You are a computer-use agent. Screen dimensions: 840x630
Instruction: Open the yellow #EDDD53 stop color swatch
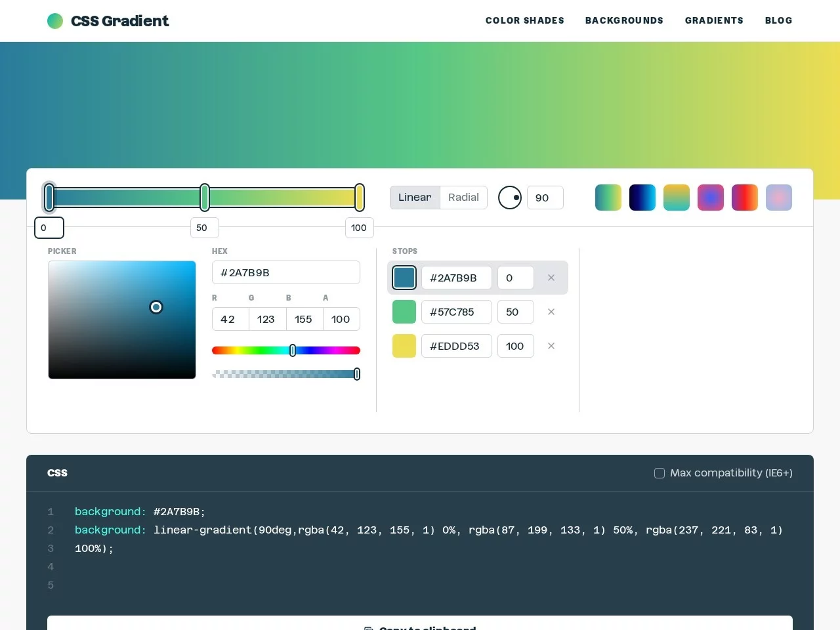[x=404, y=346]
